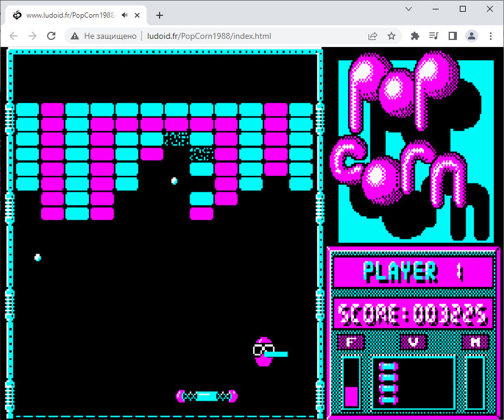Close the ludoid.fr PopCorn1988 tab

137,15
